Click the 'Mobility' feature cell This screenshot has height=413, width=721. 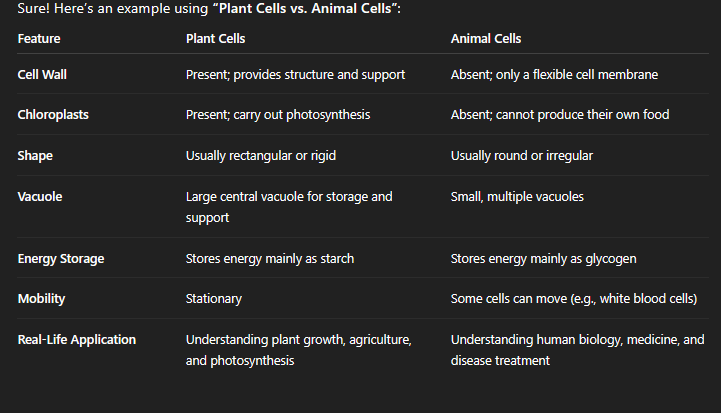(41, 299)
